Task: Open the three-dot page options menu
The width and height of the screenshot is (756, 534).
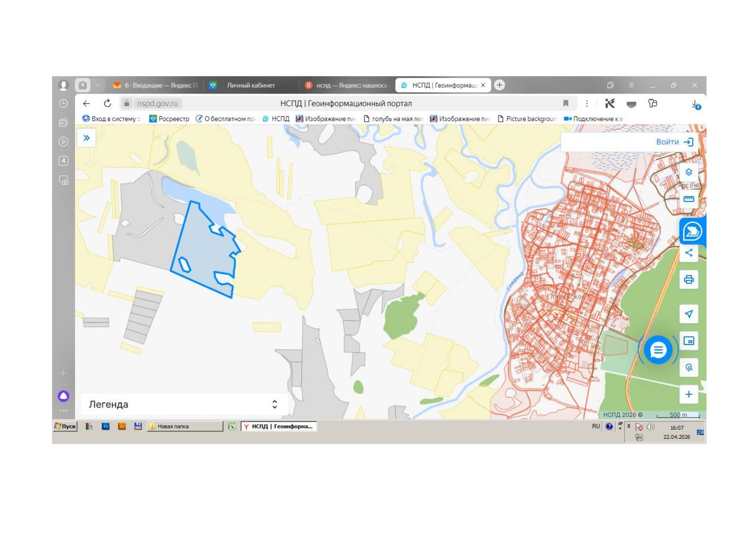Action: (587, 103)
